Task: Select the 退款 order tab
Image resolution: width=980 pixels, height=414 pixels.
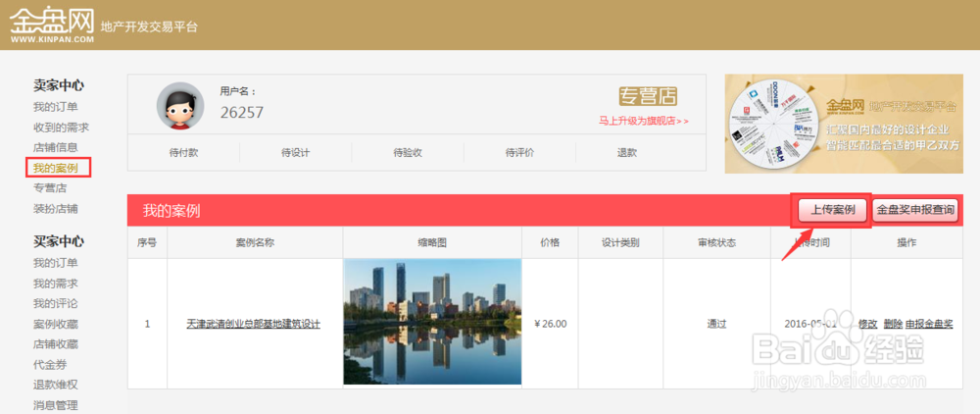Action: [627, 152]
